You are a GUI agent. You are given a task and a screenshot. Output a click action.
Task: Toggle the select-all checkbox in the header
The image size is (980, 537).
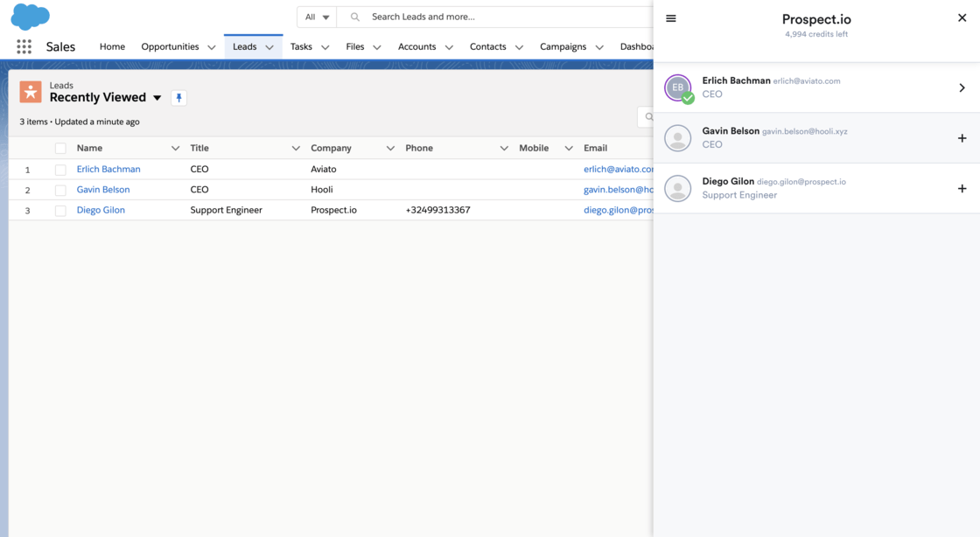coord(60,149)
